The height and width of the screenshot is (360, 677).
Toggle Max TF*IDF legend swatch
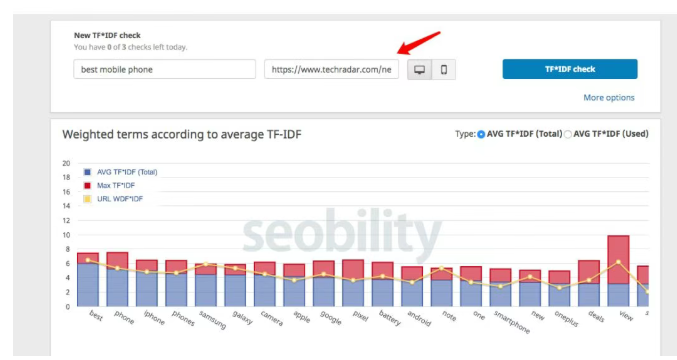[x=87, y=186]
